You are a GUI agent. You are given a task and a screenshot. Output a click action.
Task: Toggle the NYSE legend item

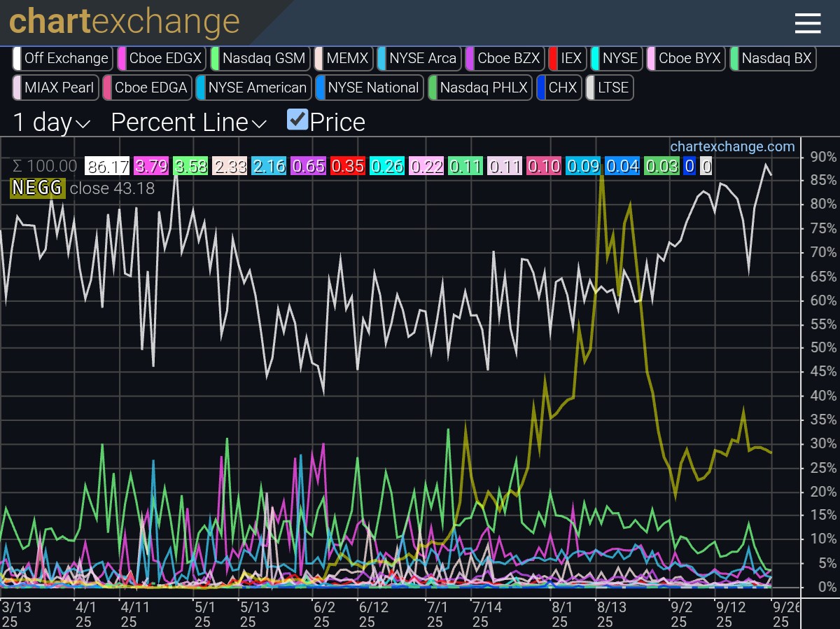click(x=616, y=58)
